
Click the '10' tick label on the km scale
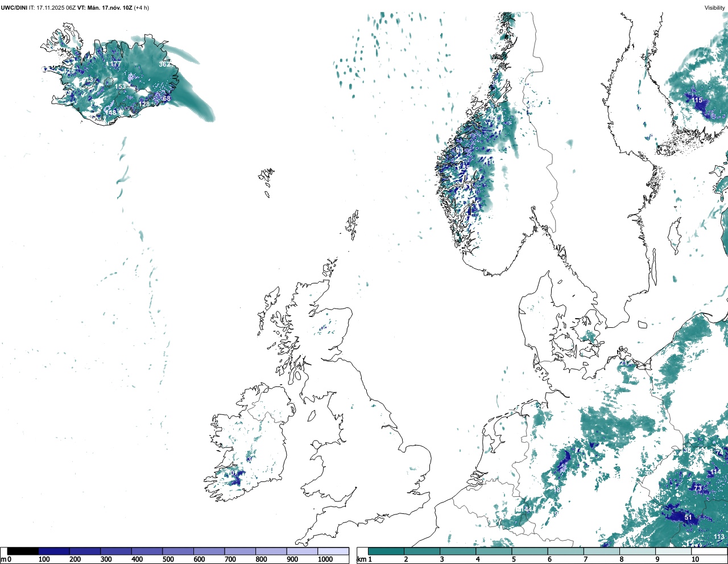tap(695, 559)
